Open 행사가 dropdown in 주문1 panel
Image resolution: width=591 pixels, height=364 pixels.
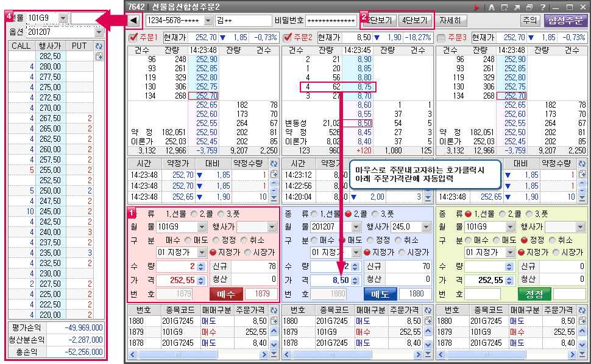272,226
